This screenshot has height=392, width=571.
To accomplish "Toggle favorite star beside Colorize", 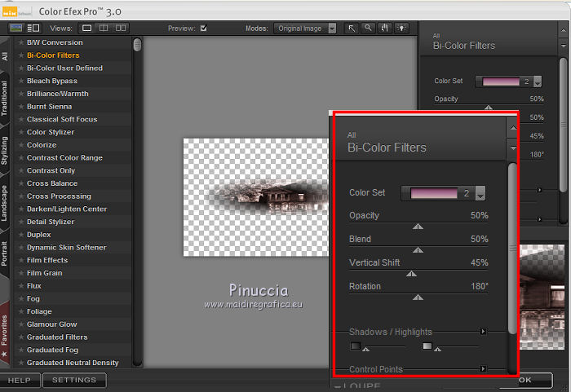I will [x=21, y=145].
